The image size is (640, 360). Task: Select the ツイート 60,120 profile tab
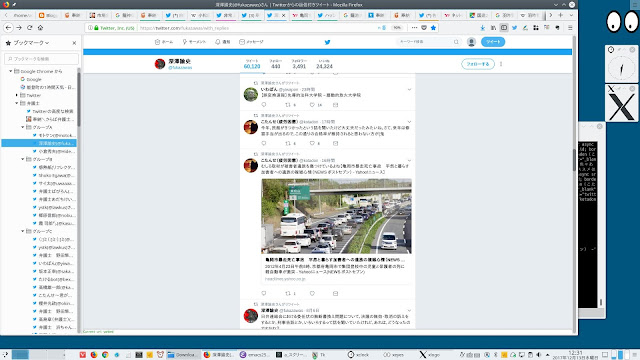252,64
